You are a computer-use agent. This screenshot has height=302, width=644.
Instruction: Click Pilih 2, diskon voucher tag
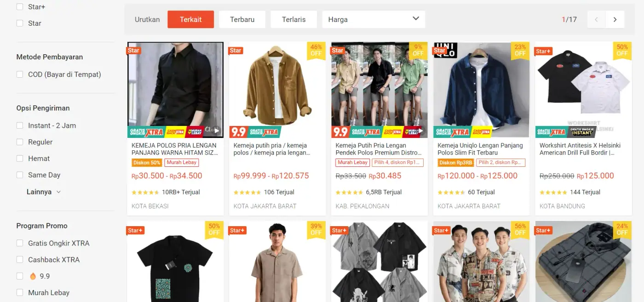tap(500, 163)
